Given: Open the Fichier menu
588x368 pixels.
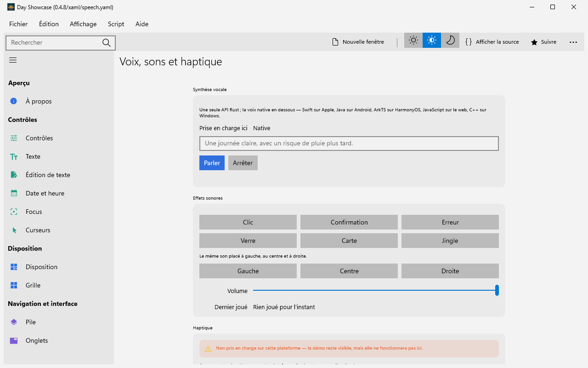Looking at the screenshot, I should click(x=18, y=24).
